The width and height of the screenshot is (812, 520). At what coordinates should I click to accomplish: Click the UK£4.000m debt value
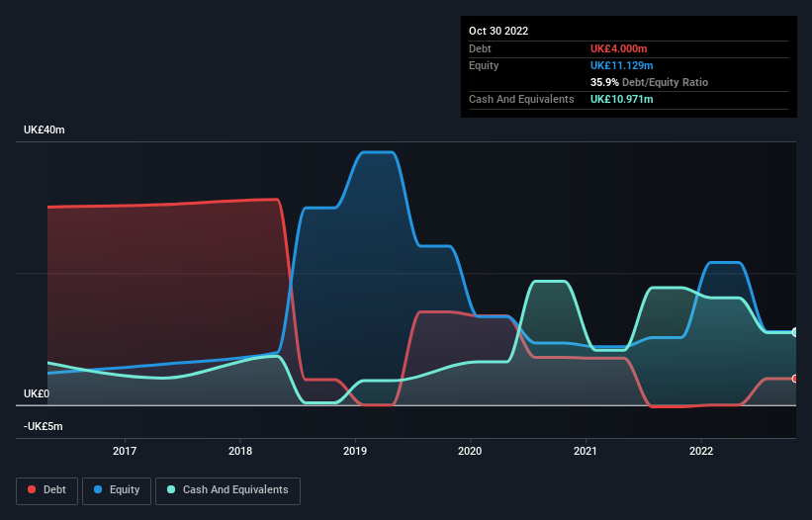(x=619, y=48)
